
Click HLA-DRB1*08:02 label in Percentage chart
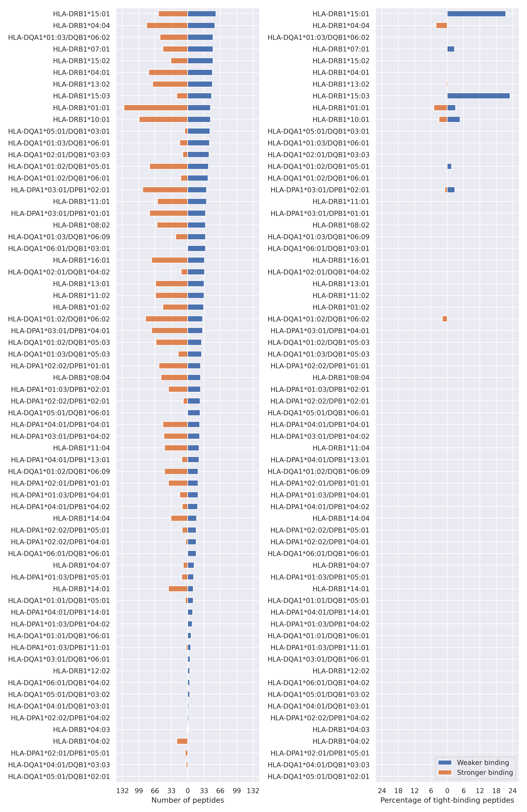tap(341, 225)
